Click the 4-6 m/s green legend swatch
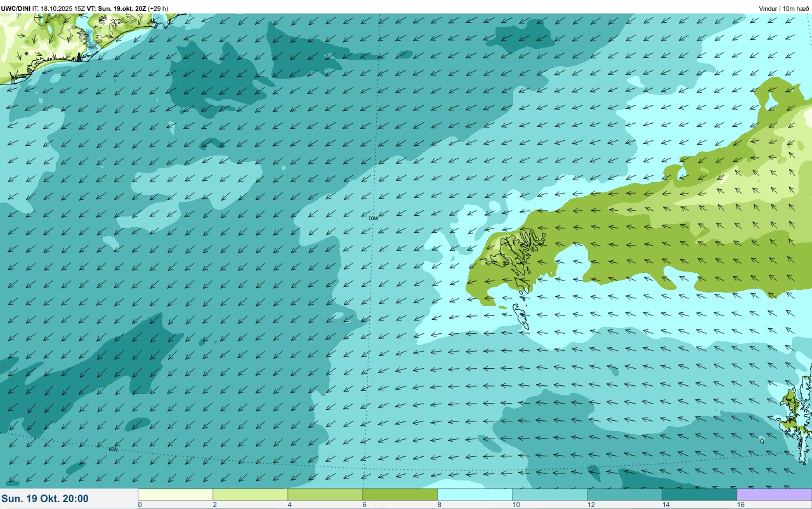The width and height of the screenshot is (812, 509). click(325, 494)
